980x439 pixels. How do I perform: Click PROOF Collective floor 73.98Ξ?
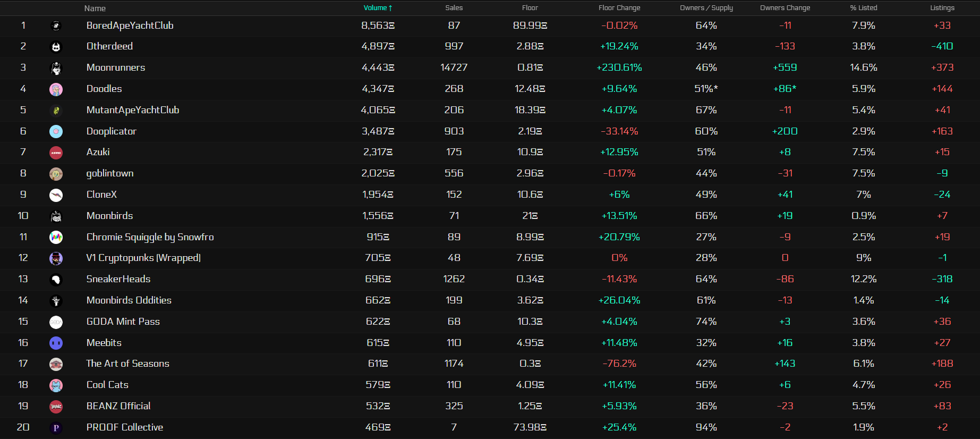click(530, 427)
